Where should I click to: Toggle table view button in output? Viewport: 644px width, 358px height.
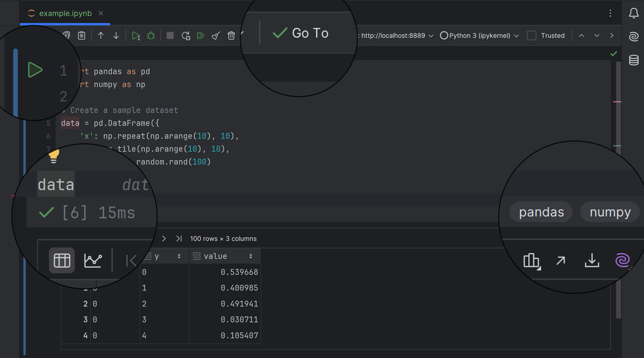point(62,260)
